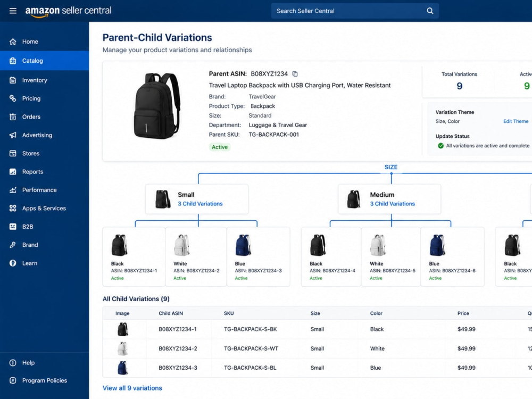This screenshot has height=399, width=532.
Task: Click the Medium size card backpack thumbnail
Action: pyautogui.click(x=354, y=199)
